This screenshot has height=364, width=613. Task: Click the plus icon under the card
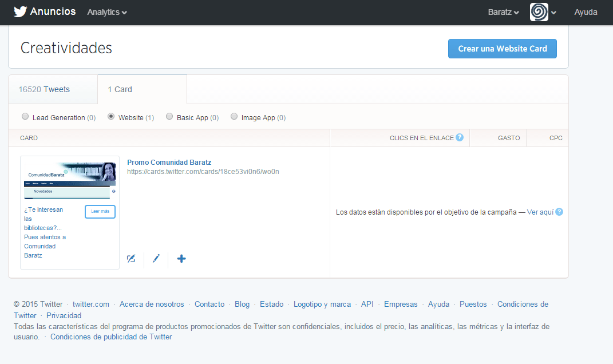click(181, 259)
